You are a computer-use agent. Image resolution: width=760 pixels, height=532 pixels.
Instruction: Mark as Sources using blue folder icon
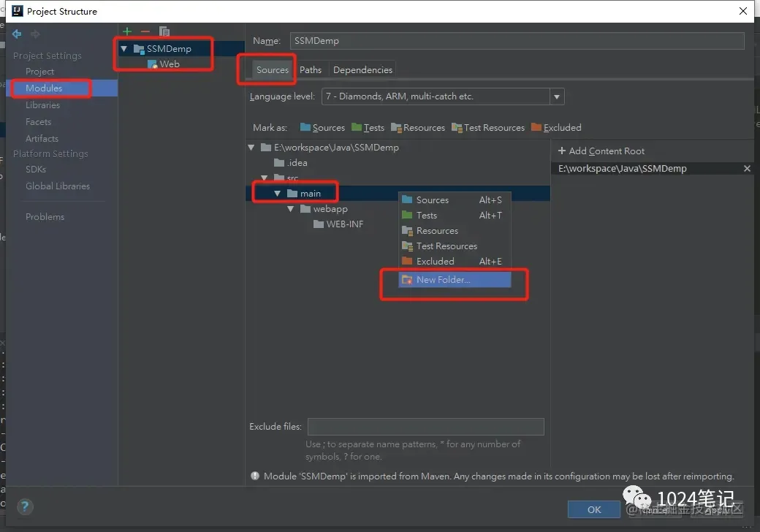(x=322, y=127)
